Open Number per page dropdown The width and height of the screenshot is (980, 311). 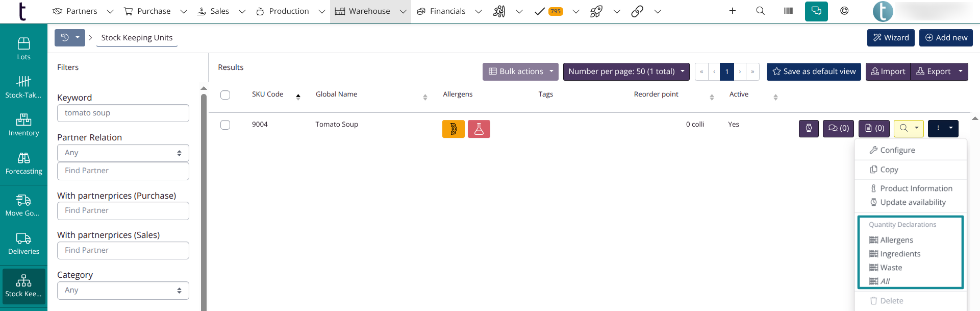(x=626, y=71)
